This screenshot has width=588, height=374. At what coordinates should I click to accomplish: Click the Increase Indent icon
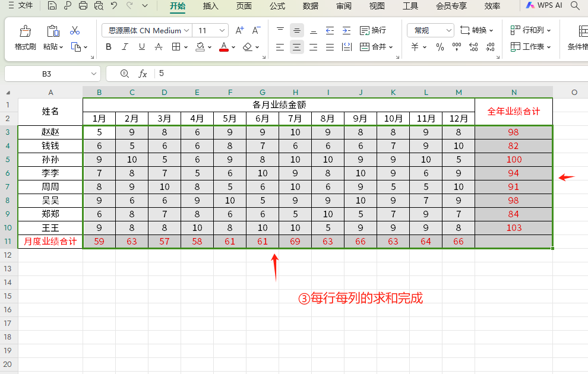pos(346,30)
